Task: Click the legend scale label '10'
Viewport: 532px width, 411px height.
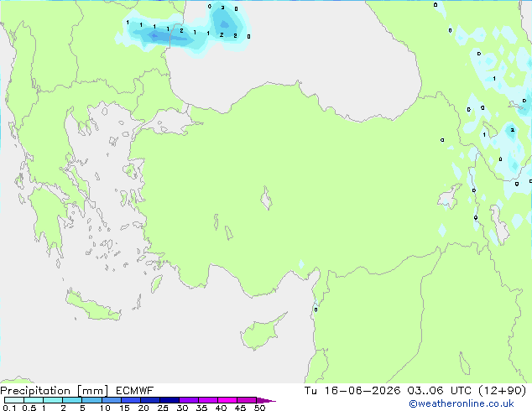Action: tap(105, 408)
